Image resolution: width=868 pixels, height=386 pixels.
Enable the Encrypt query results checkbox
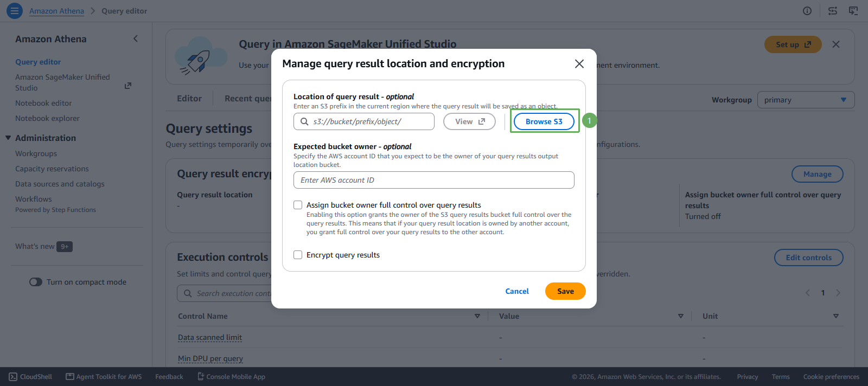tap(298, 255)
